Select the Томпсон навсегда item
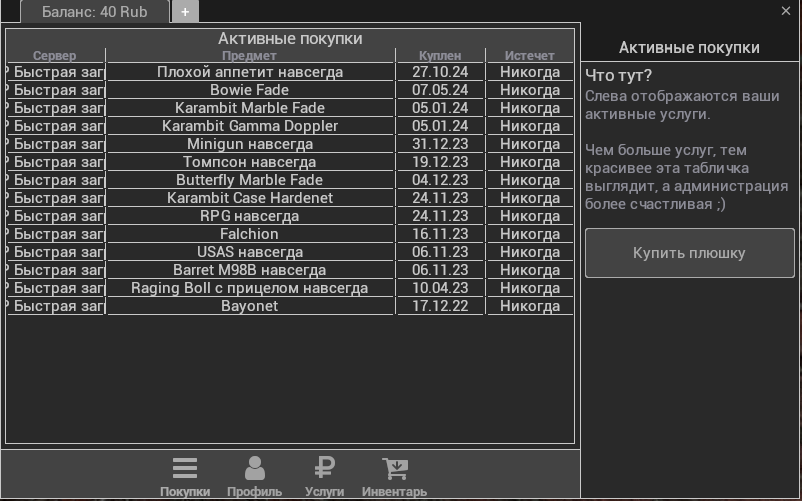Viewport: 802px width, 501px height. click(250, 162)
